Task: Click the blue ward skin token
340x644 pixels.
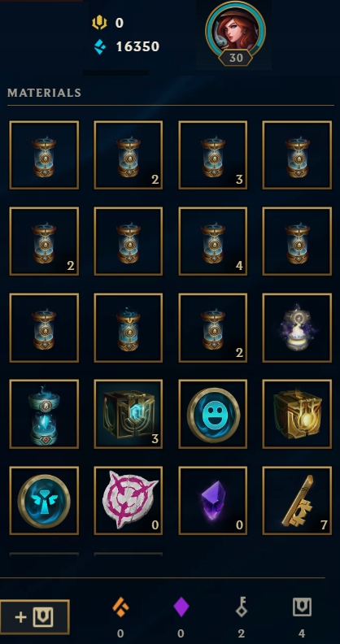Action: [x=44, y=500]
